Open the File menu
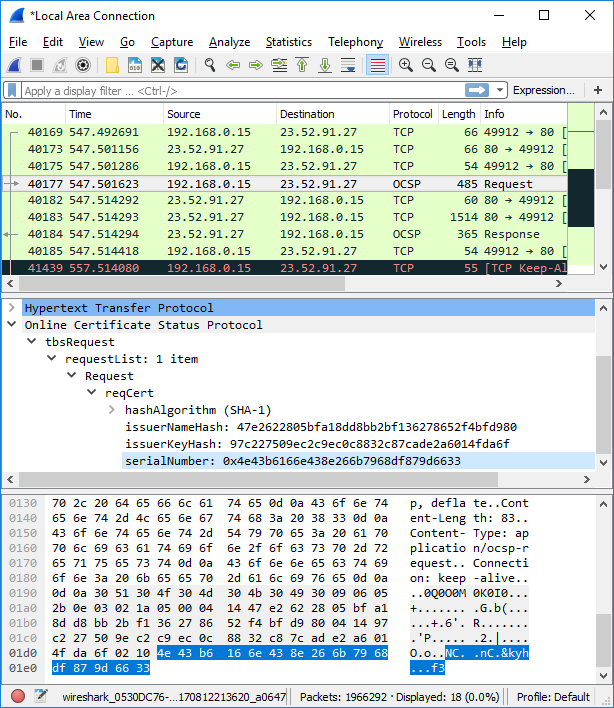The image size is (614, 708). 18,42
